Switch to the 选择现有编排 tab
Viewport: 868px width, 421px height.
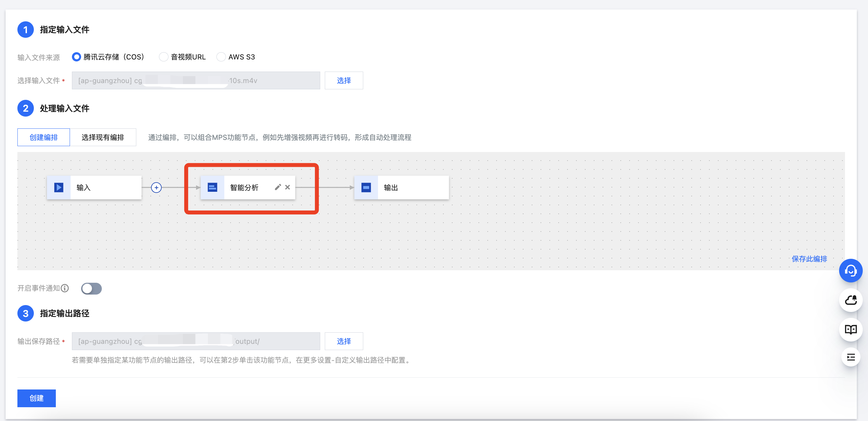tap(103, 137)
